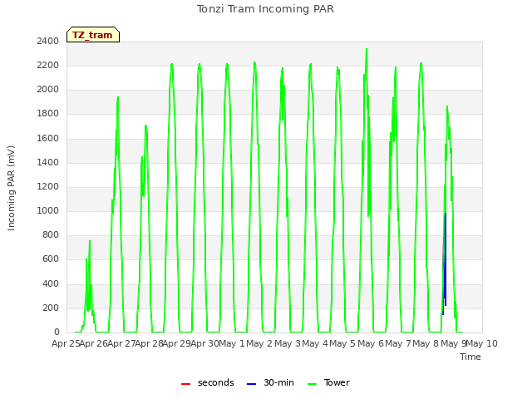Viewport: 532px width, 399px height.
Task: Click the green Tower legend swatch
Action: (312, 384)
